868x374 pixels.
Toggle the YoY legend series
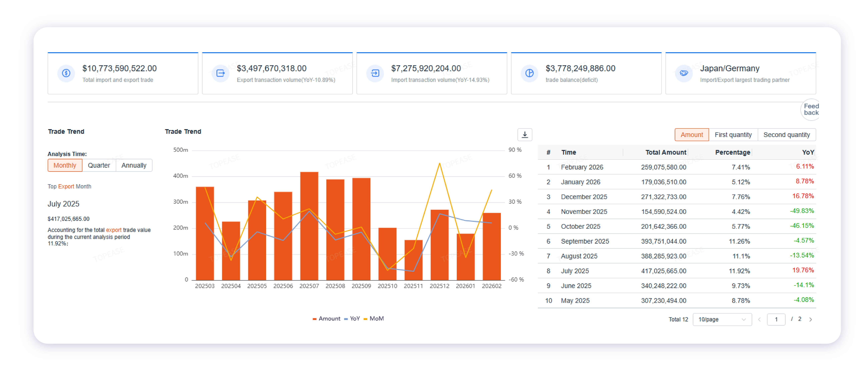pos(352,318)
